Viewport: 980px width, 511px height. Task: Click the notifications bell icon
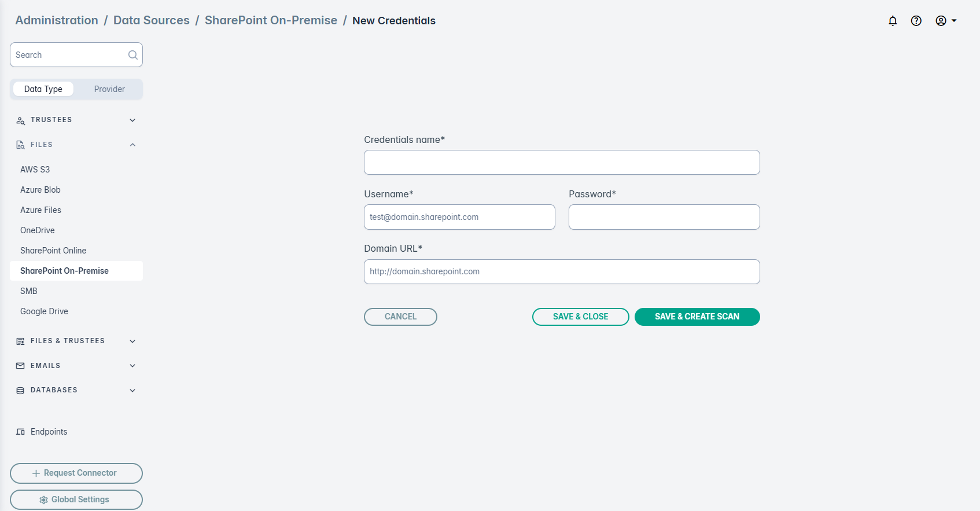tap(893, 21)
